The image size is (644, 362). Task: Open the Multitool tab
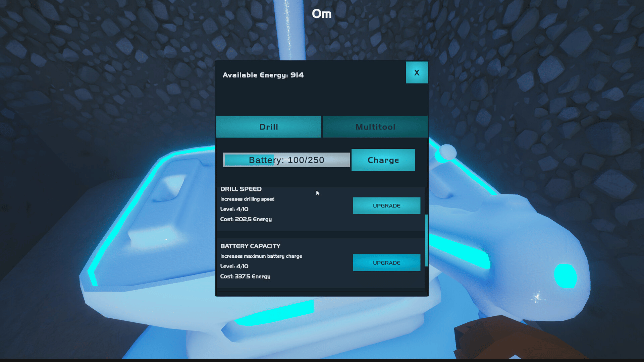click(375, 127)
